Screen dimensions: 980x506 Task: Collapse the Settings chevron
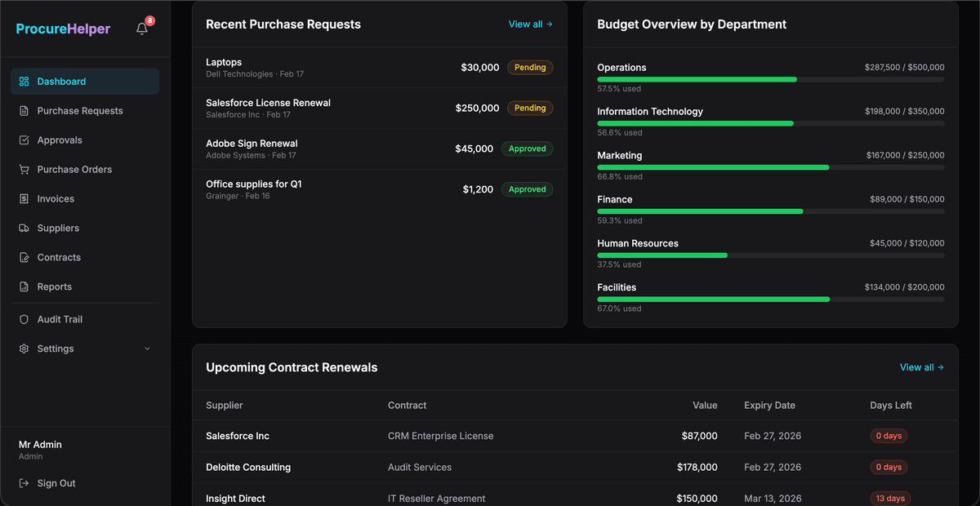pyautogui.click(x=147, y=348)
